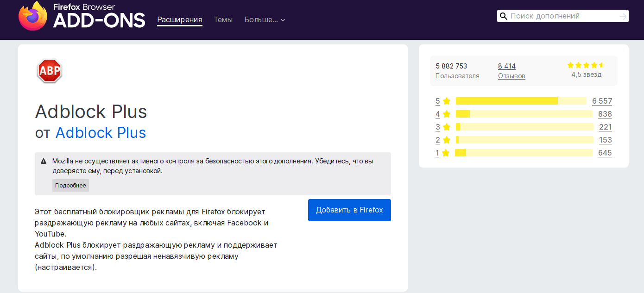
Task: Open the 838 four-star count
Action: coord(605,114)
